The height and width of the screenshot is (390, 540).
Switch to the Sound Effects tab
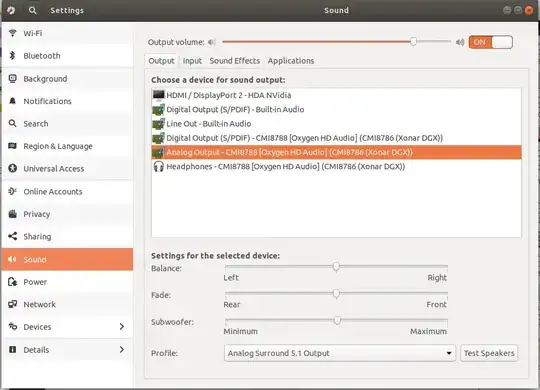(235, 61)
